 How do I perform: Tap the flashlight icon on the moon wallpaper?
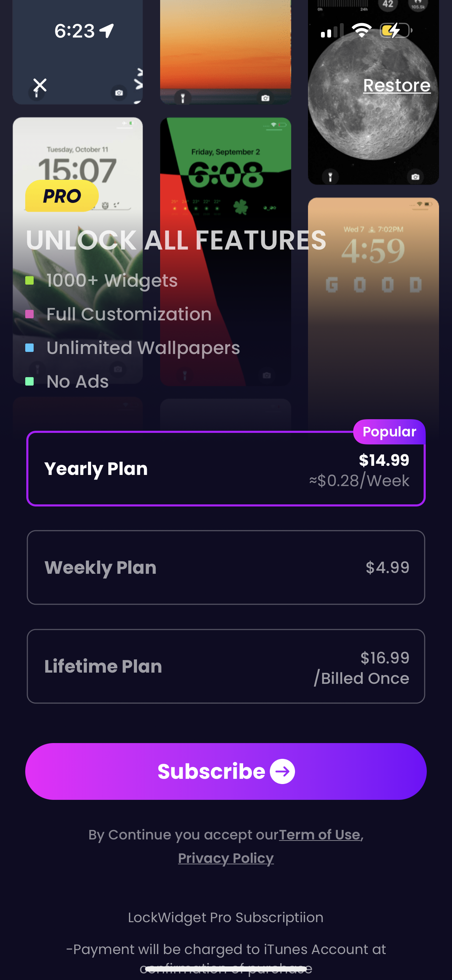330,177
